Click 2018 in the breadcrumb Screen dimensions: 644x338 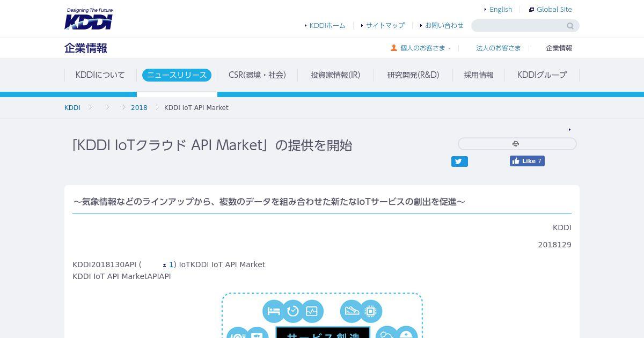coord(139,108)
